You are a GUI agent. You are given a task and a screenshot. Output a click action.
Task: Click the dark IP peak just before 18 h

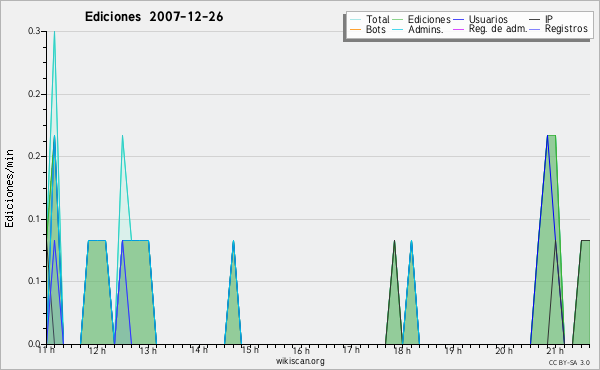(394, 242)
